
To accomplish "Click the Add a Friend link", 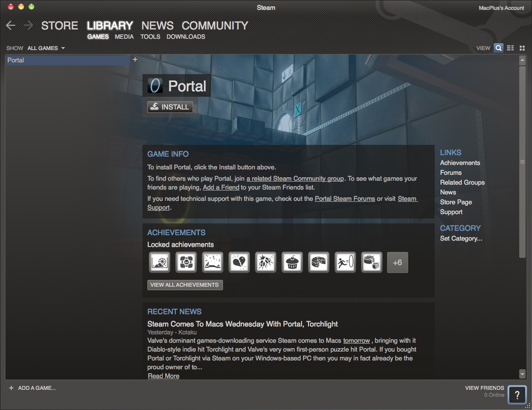I will [x=221, y=187].
